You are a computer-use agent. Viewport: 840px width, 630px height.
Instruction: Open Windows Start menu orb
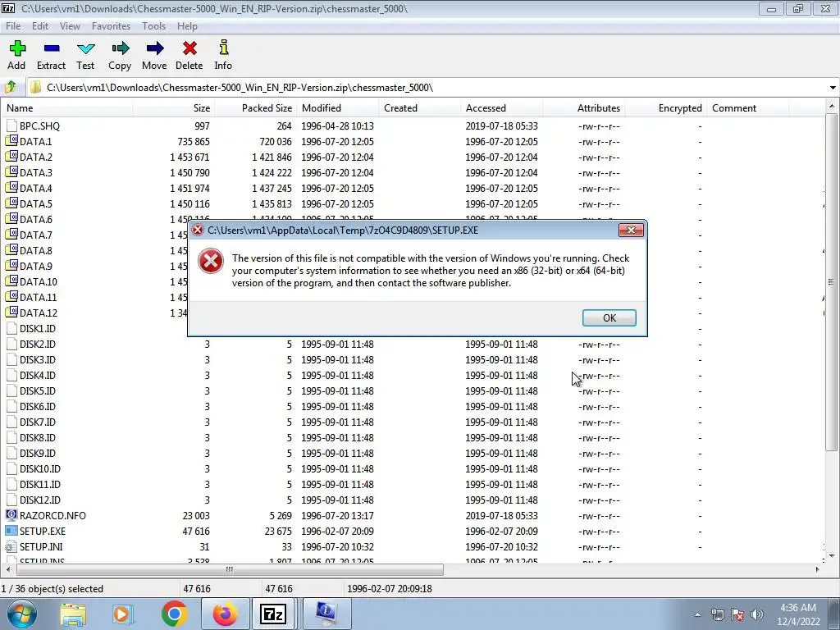click(x=21, y=614)
